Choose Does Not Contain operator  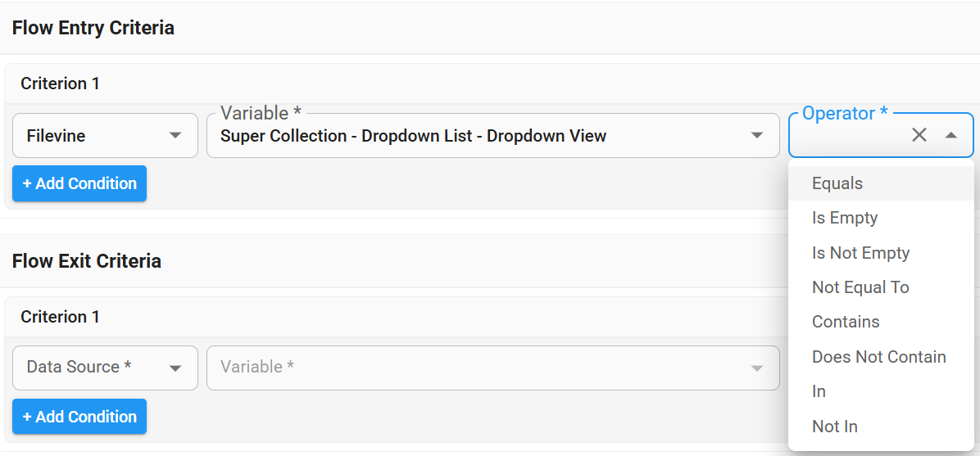point(878,357)
